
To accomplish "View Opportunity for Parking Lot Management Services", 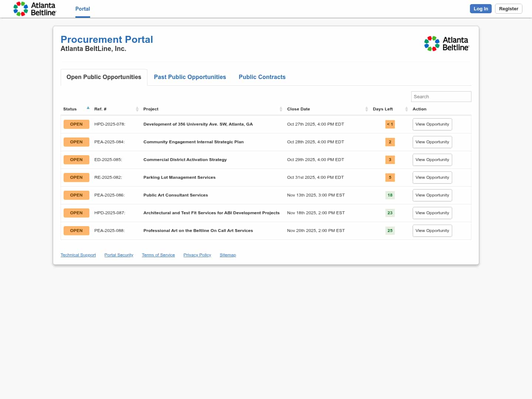I will coord(432,177).
